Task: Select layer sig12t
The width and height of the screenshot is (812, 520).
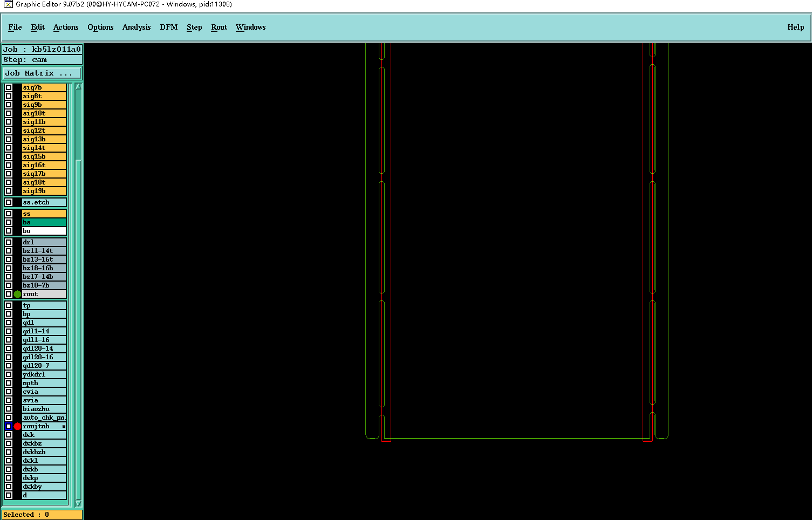Action: pyautogui.click(x=44, y=131)
